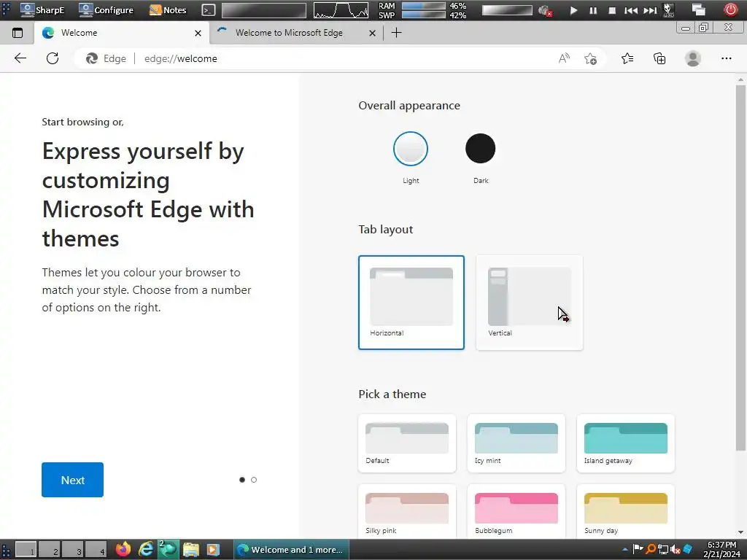Pick the Island getaway theme
747x560 pixels.
coord(625,443)
